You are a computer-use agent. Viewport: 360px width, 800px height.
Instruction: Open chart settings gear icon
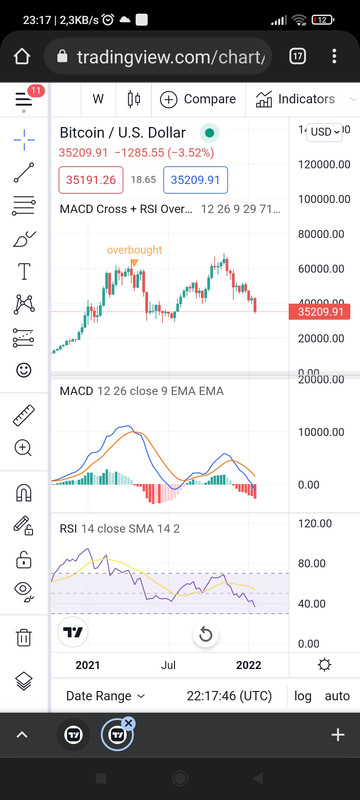(324, 665)
